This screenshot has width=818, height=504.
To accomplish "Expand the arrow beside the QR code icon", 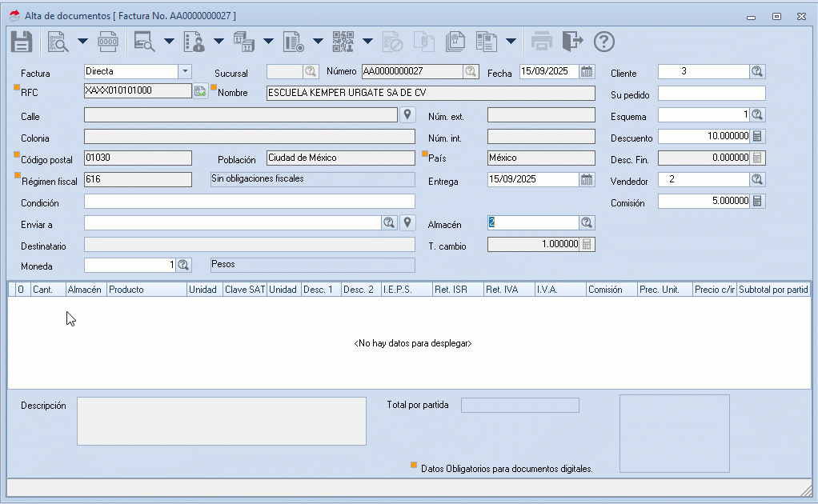I will click(367, 41).
